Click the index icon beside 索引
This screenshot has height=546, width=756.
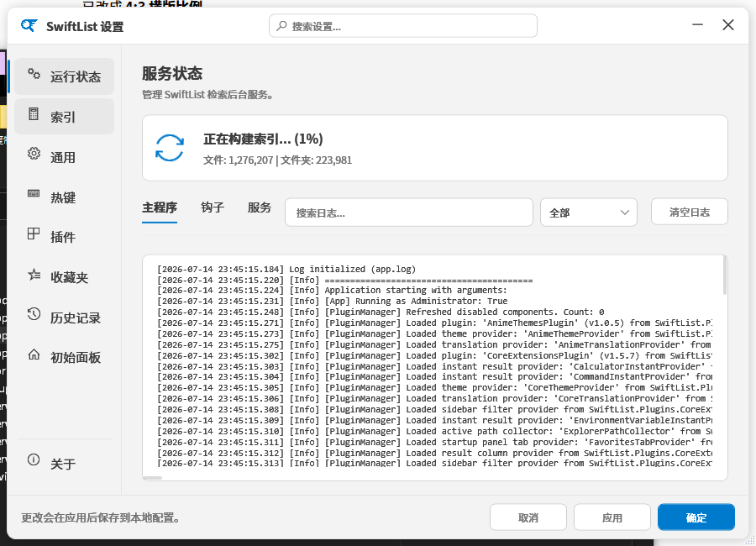tap(34, 114)
